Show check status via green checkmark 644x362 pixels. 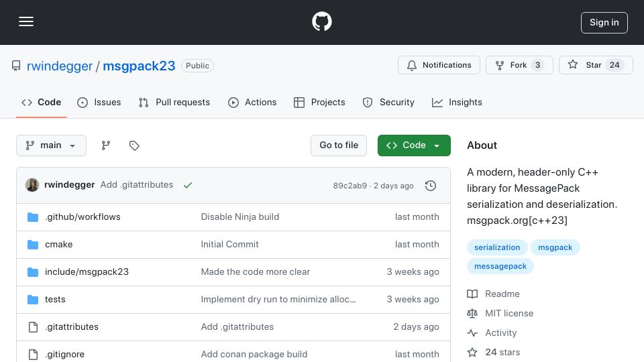pyautogui.click(x=188, y=185)
